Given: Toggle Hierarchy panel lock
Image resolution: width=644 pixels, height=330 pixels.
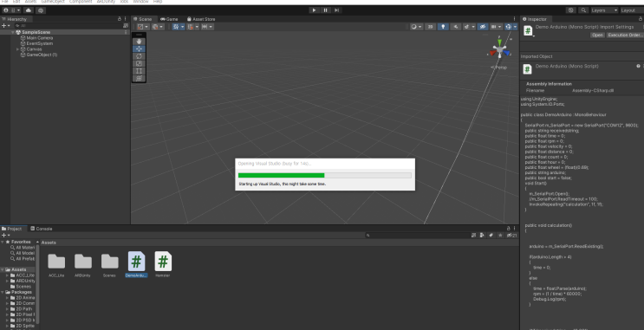Looking at the screenshot, I should coord(120,19).
